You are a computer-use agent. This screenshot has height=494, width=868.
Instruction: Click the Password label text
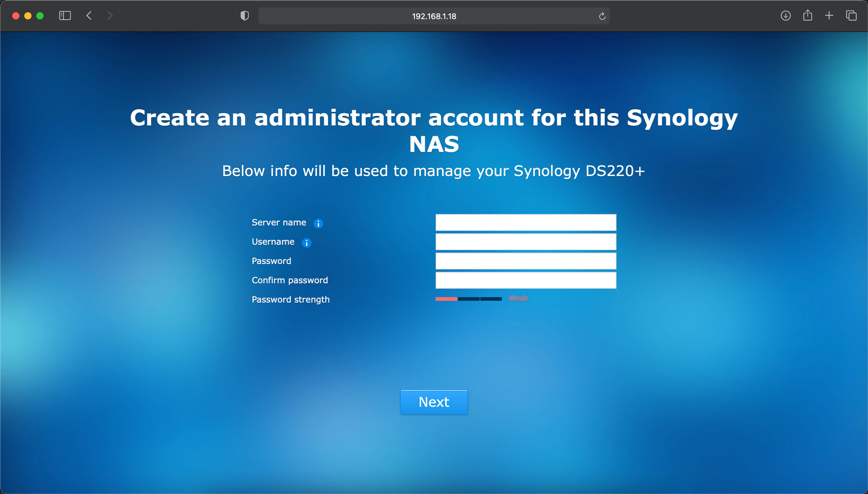[271, 261]
